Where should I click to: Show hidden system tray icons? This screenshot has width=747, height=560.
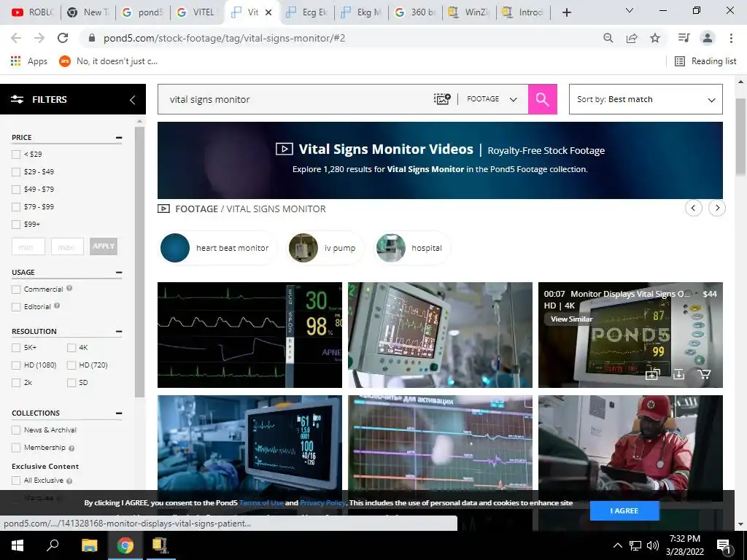617,545
